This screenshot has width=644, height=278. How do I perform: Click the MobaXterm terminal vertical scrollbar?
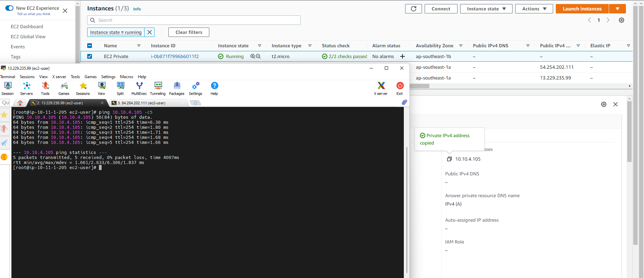[407, 210]
